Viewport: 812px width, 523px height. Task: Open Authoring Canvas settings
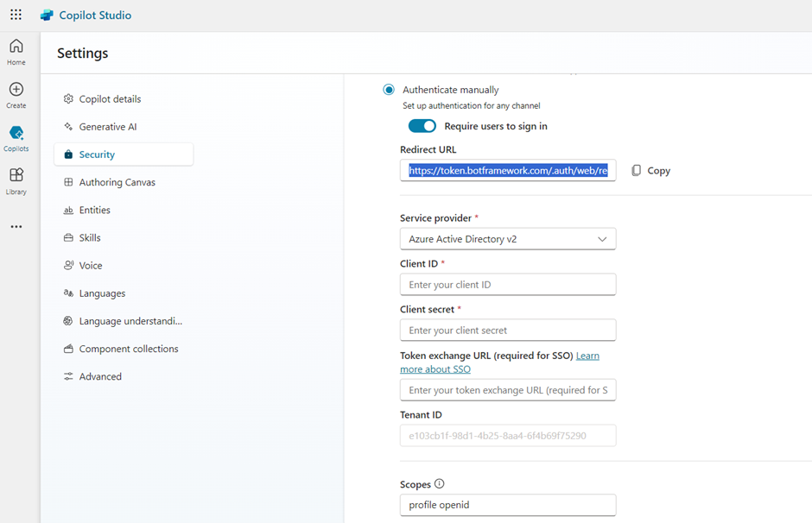[x=117, y=182]
